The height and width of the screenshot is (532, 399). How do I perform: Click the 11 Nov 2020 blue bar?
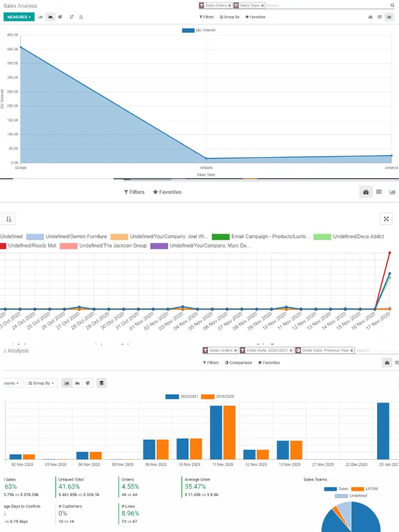pyautogui.click(x=216, y=433)
